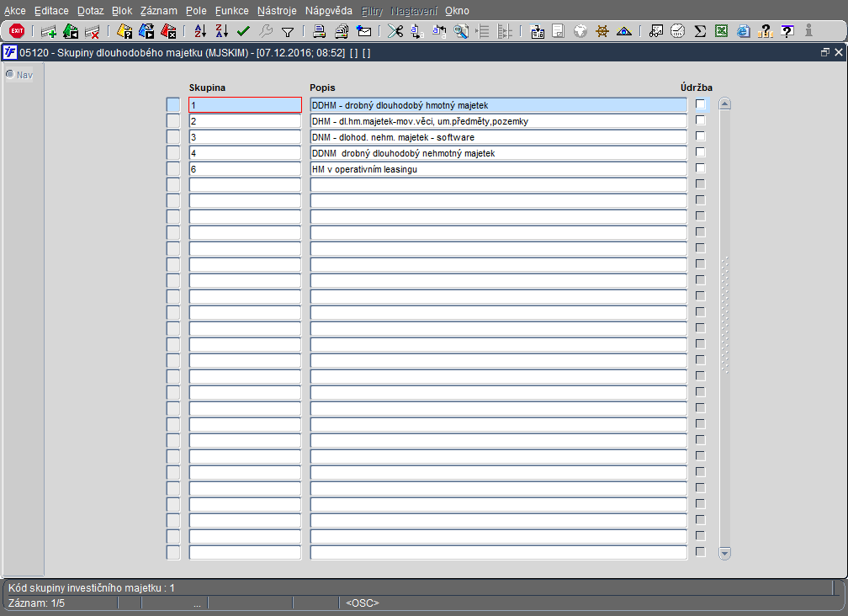Toggle Údržba checkbox for group 4 DDNM

click(700, 152)
